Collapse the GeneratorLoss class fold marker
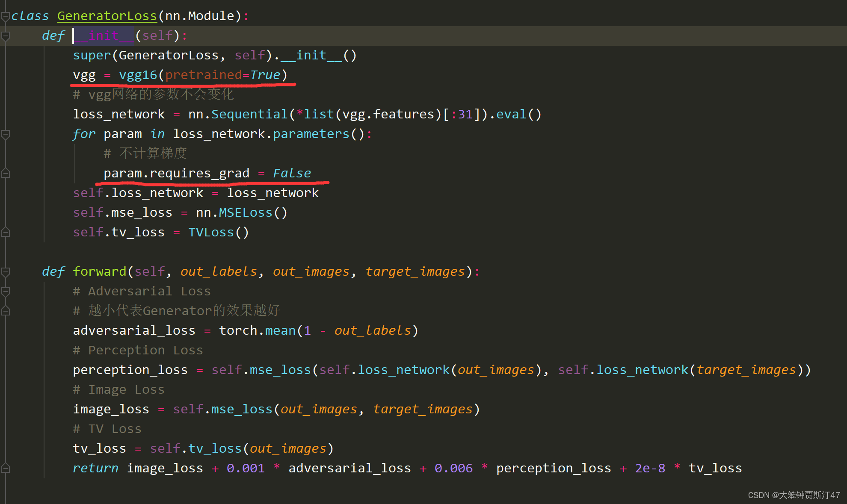This screenshot has height=504, width=847. [x=6, y=17]
